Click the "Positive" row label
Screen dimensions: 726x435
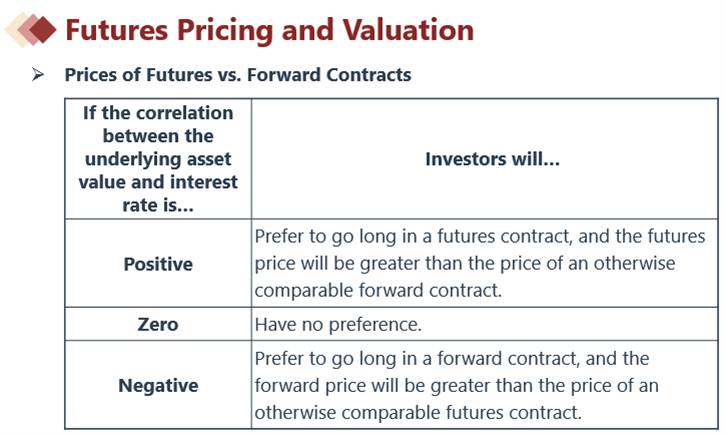tap(158, 264)
